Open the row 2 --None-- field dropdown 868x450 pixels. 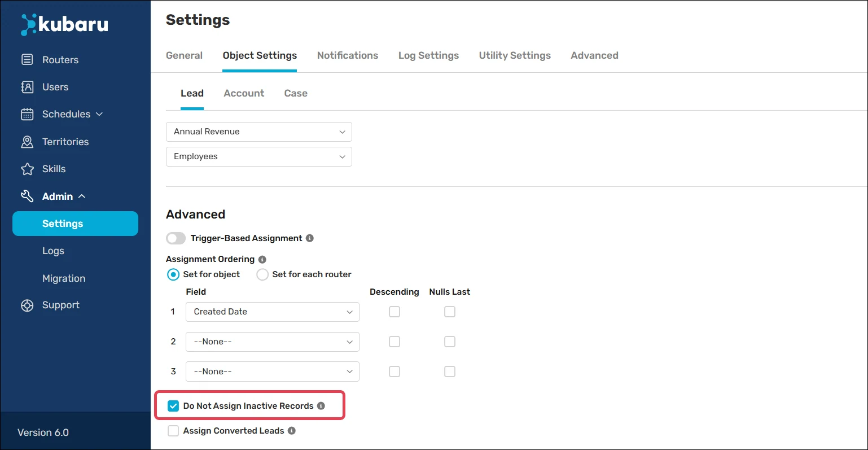pyautogui.click(x=273, y=342)
